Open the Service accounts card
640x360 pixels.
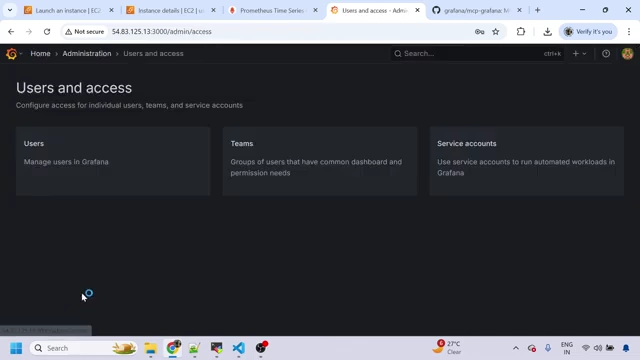tap(527, 161)
